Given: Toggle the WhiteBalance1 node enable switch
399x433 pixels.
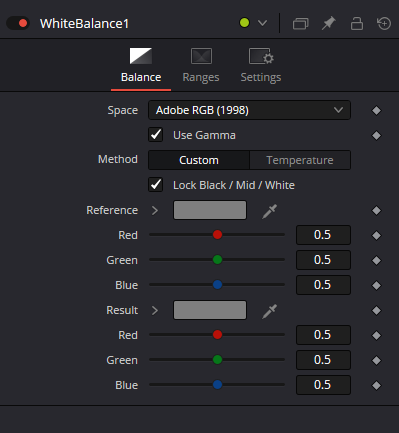Looking at the screenshot, I should coord(18,23).
